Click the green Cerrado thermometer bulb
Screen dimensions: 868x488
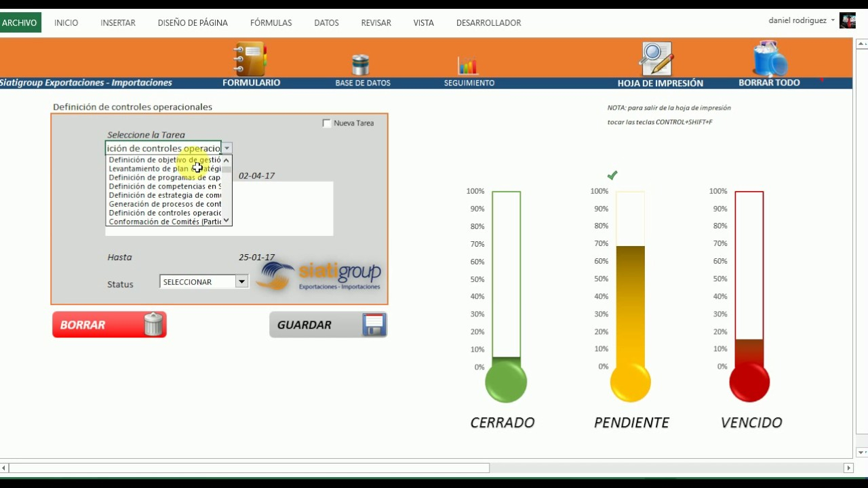(x=506, y=382)
